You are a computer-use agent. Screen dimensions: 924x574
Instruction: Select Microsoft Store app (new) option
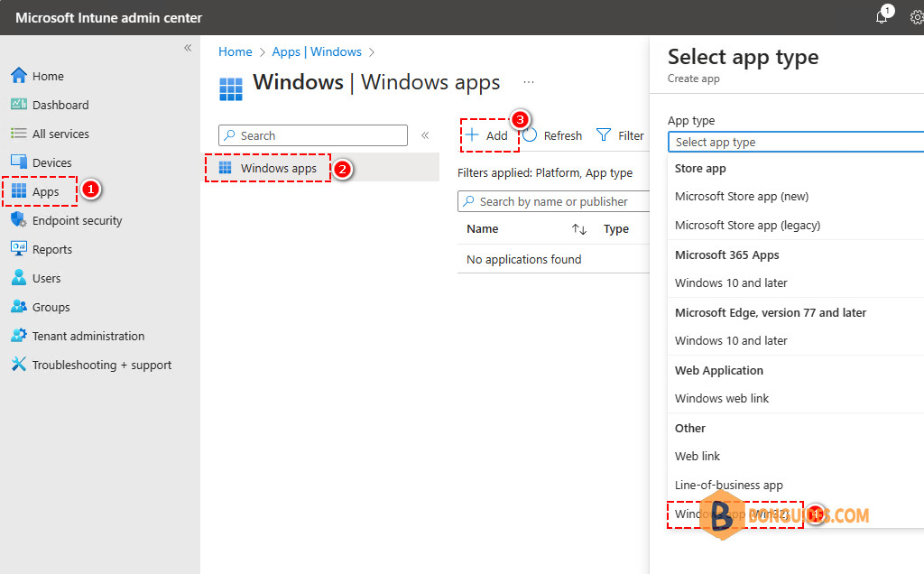coord(742,196)
